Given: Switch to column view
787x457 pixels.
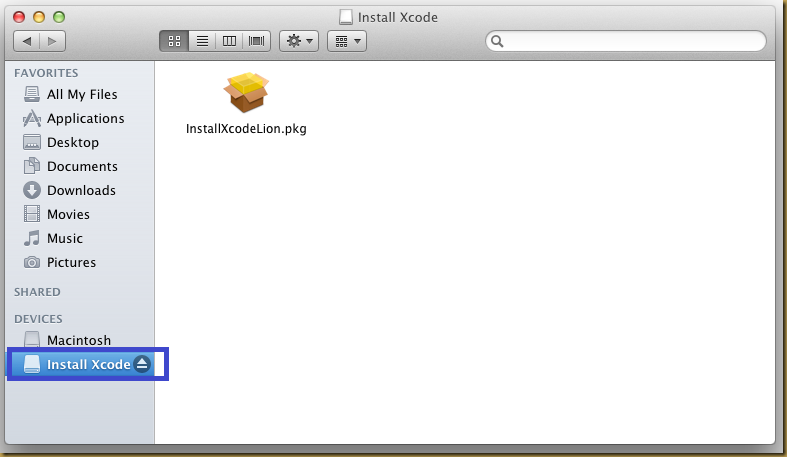Looking at the screenshot, I should tap(229, 41).
